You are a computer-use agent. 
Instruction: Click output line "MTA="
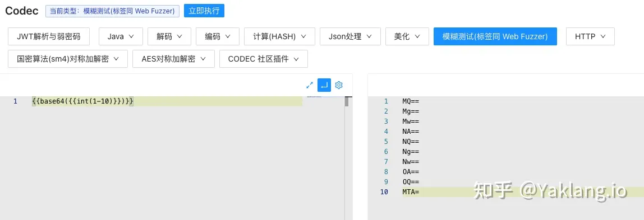[x=411, y=192]
